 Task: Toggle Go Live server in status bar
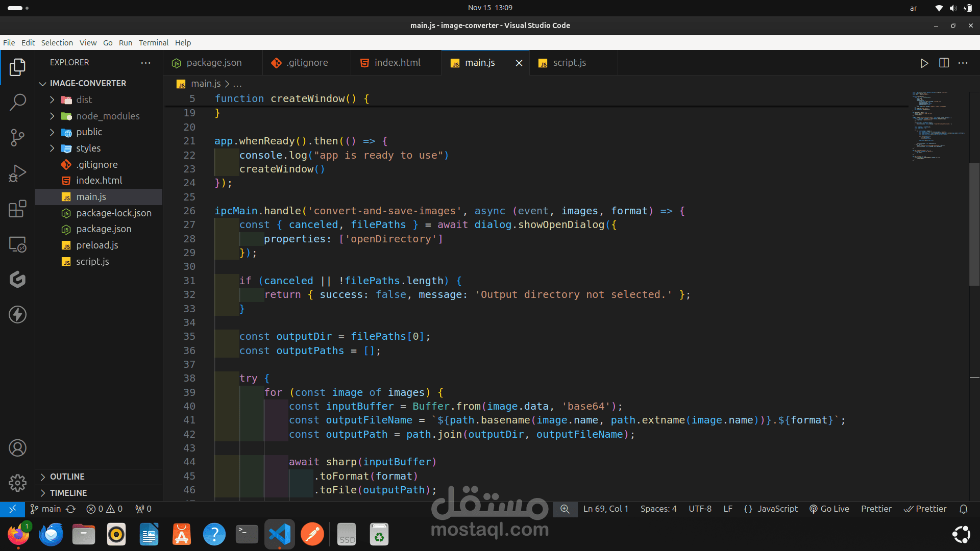click(829, 509)
